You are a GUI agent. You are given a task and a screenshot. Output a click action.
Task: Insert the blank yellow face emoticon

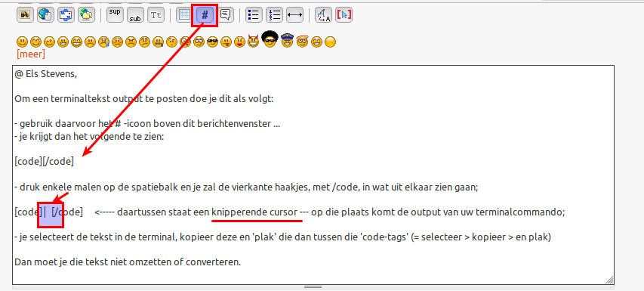click(x=330, y=42)
